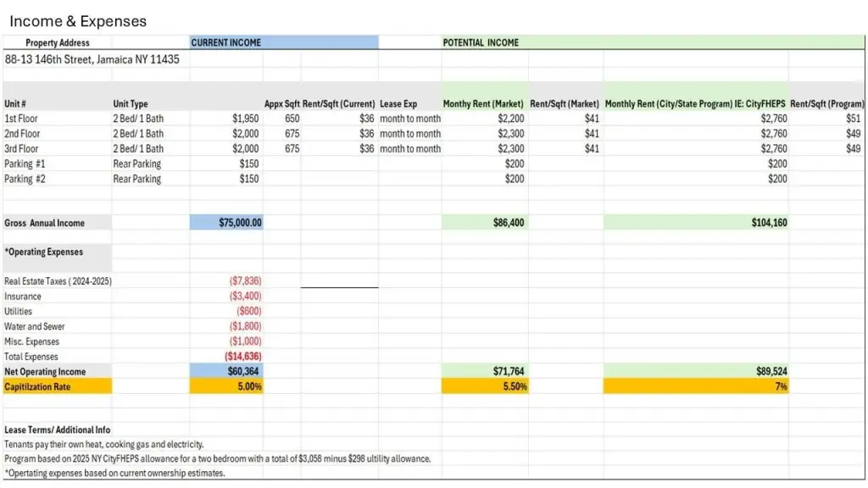The height and width of the screenshot is (488, 868).
Task: Select the 1st Floor current rent $1,950
Action: (245, 119)
